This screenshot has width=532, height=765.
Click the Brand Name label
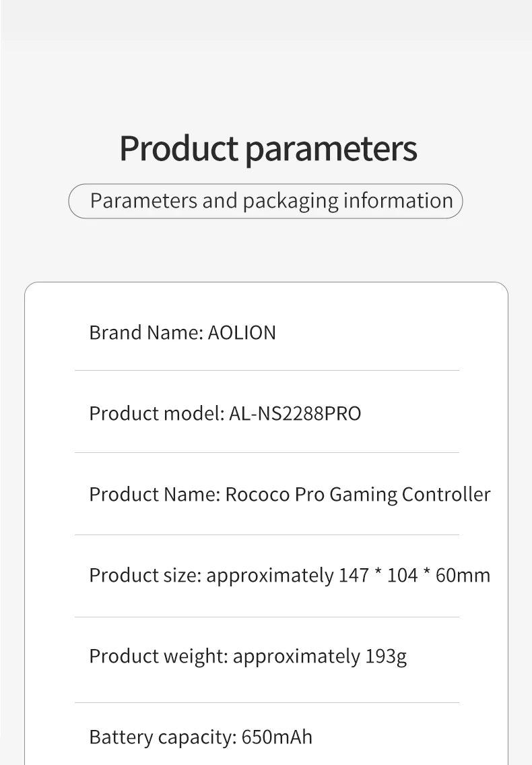[x=145, y=332]
